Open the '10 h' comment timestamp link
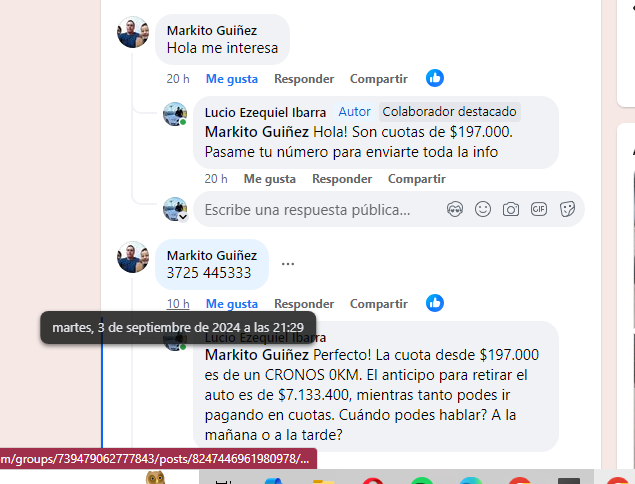 coord(178,304)
